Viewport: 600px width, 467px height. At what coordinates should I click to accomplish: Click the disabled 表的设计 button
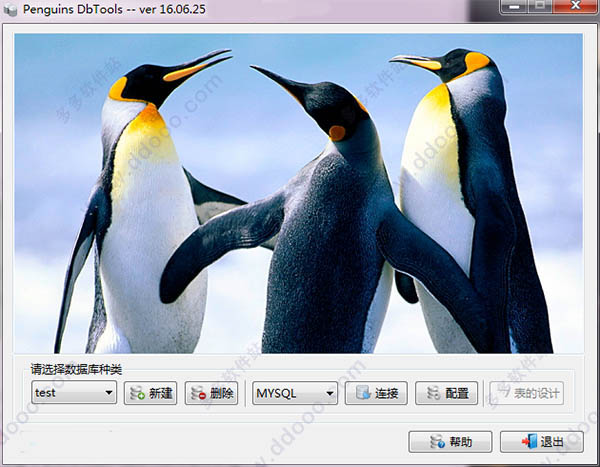(x=527, y=393)
